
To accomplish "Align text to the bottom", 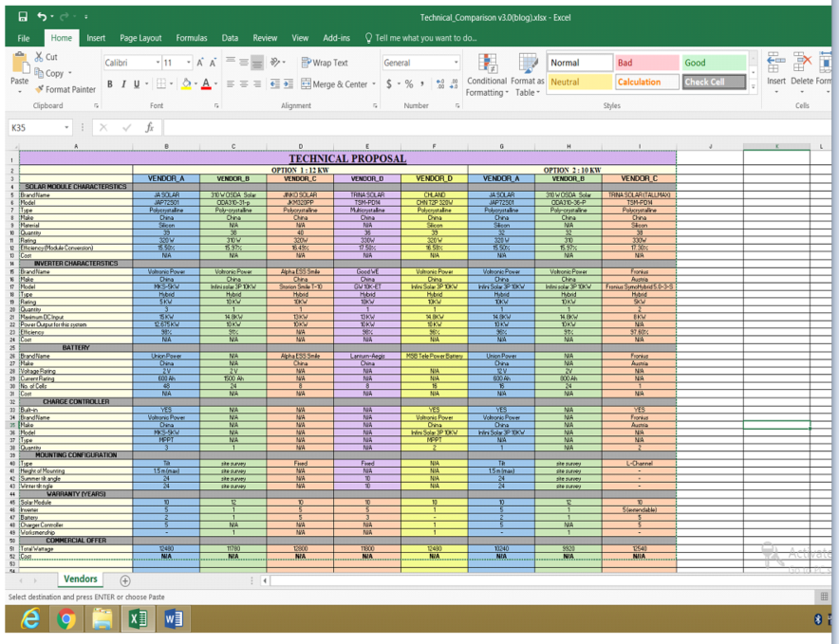I will point(257,63).
